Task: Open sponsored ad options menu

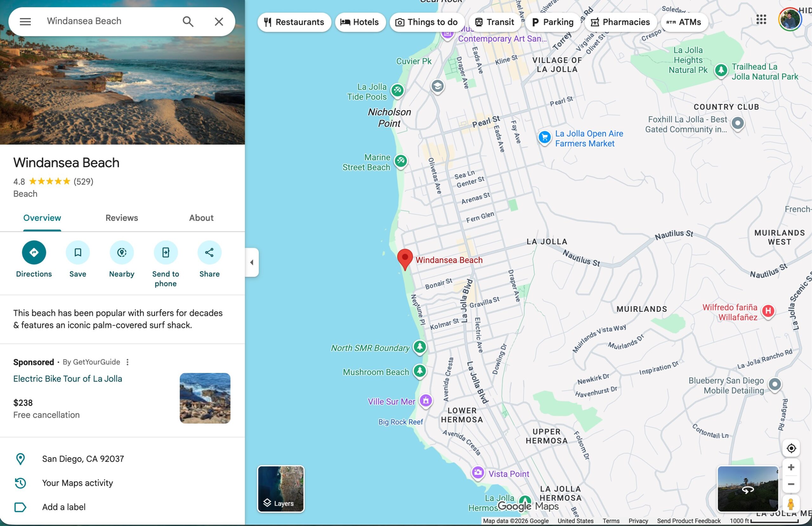Action: pos(128,362)
